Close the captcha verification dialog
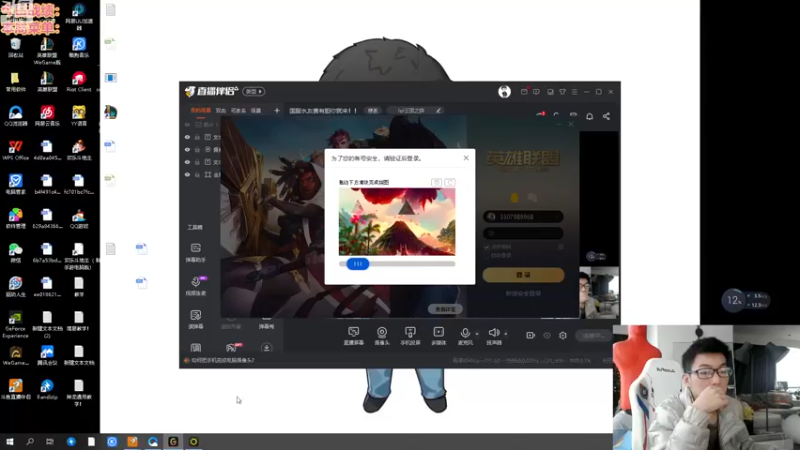 pyautogui.click(x=466, y=158)
